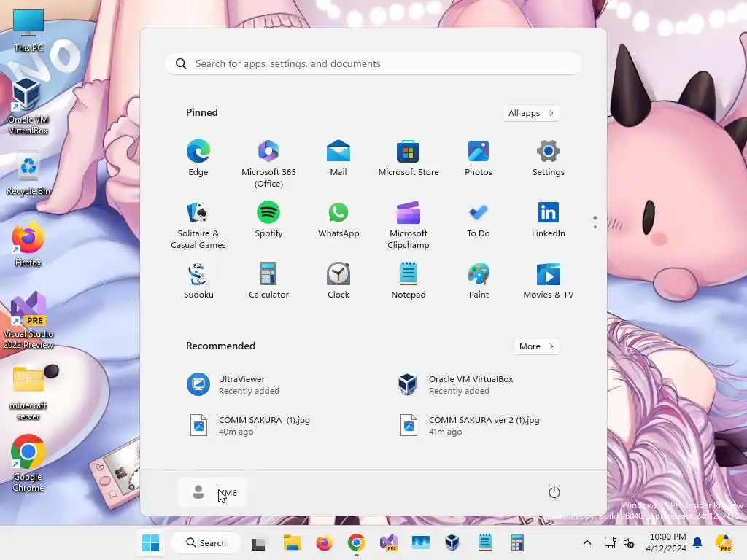
Task: Open VirtualBox icon on the taskbar
Action: click(452, 542)
